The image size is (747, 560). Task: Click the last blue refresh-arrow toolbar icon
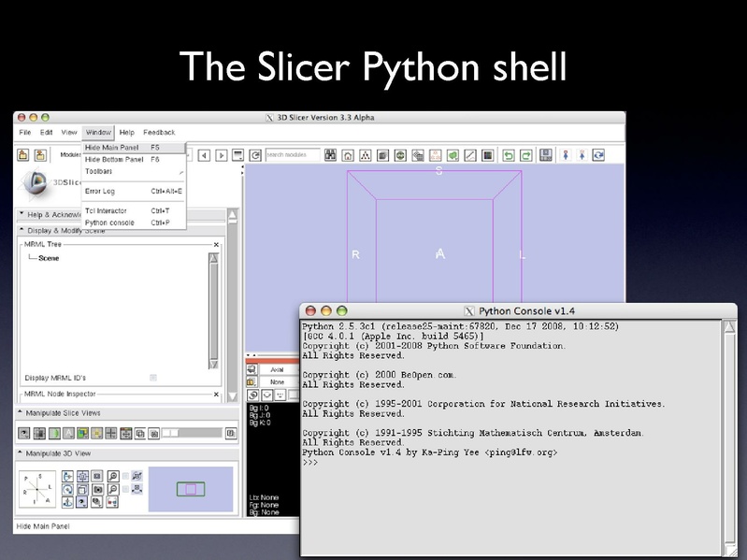coord(598,155)
